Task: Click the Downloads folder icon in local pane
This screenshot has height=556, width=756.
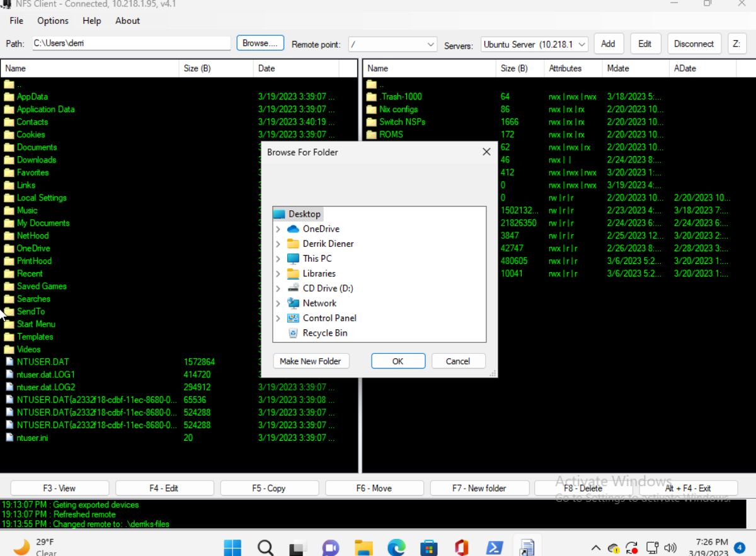Action: [x=9, y=160]
